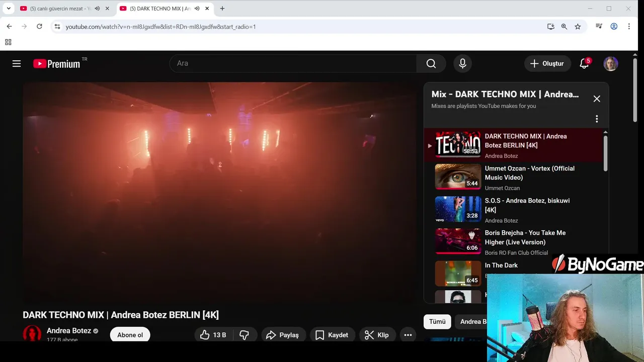
Task: Dislike the video with thumbs down
Action: (245, 335)
